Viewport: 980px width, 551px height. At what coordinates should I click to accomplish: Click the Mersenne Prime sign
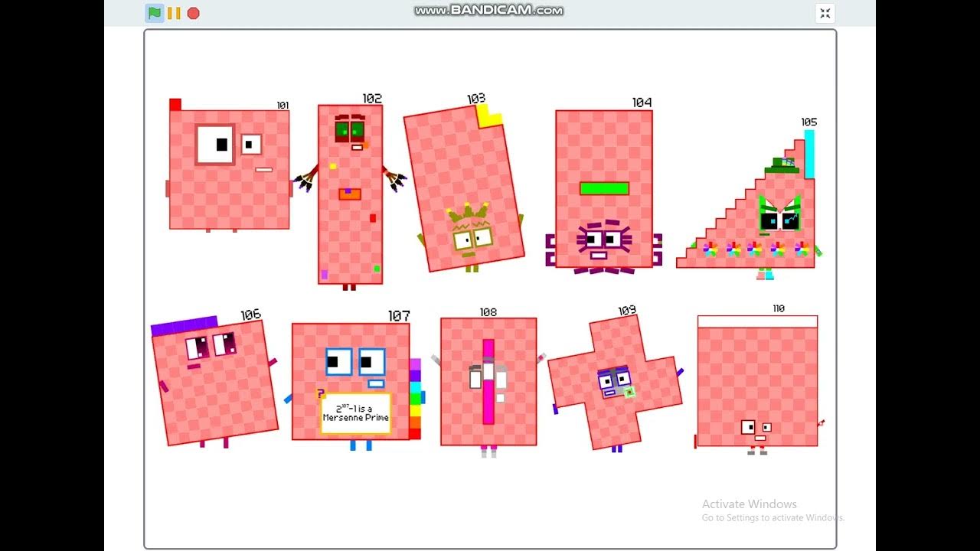coord(356,413)
